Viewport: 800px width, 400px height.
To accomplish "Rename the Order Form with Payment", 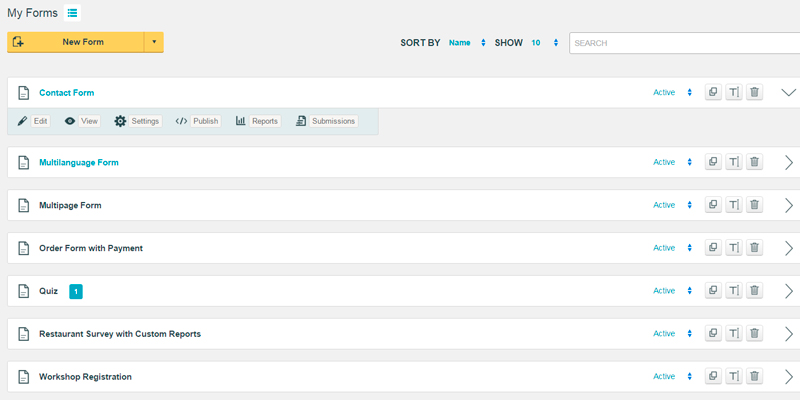I will pos(734,248).
